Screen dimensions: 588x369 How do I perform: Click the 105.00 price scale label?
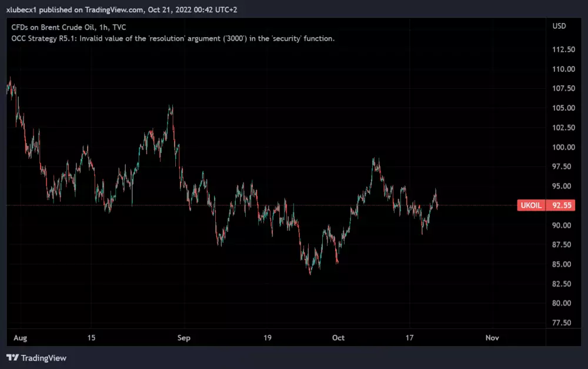click(x=563, y=108)
